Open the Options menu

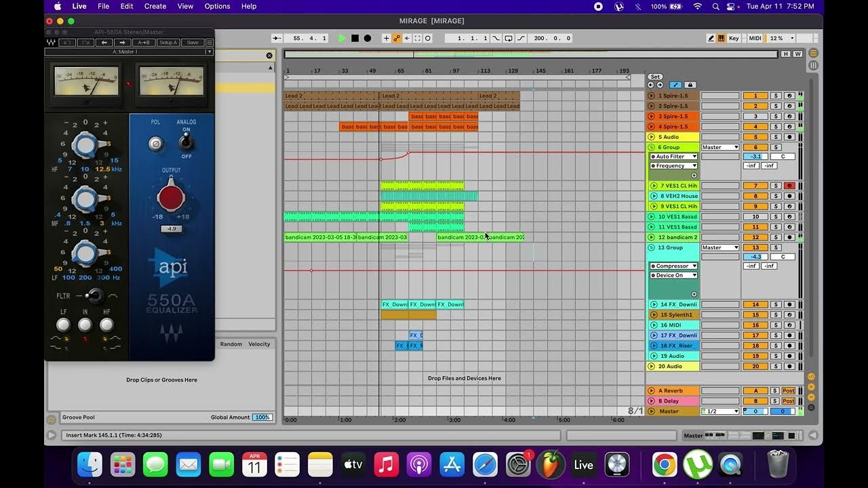click(x=217, y=6)
